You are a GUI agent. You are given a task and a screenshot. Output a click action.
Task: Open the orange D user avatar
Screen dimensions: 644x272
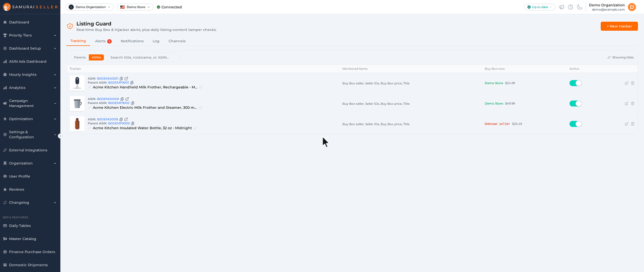[x=632, y=7]
